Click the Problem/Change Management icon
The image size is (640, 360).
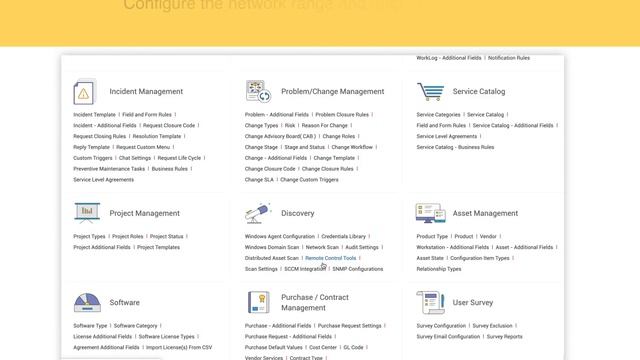click(x=258, y=91)
